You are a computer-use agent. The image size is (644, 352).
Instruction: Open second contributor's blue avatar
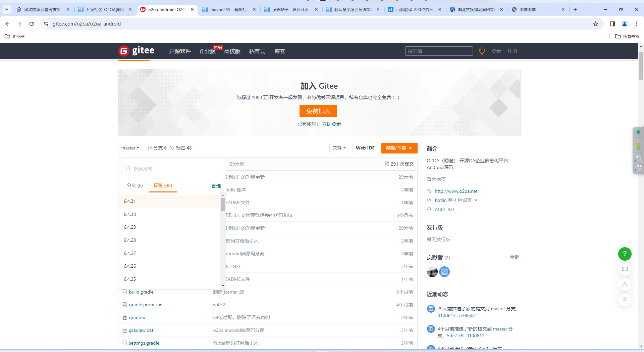pos(444,272)
